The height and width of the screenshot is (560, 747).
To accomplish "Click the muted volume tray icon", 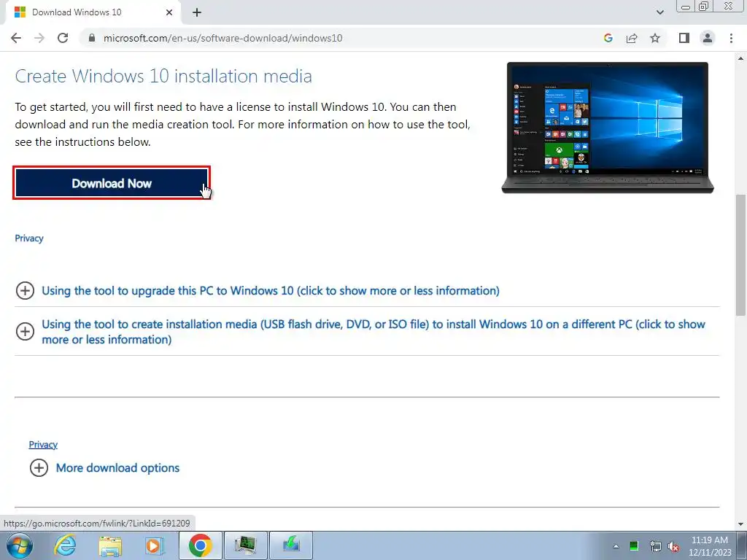I will click(673, 546).
